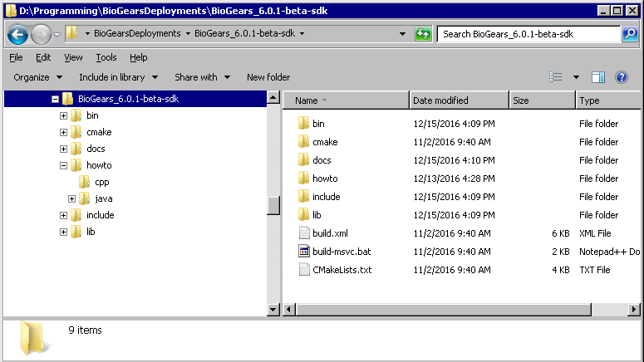The width and height of the screenshot is (644, 362).
Task: Click the 9 items text in details pane
Action: click(85, 330)
